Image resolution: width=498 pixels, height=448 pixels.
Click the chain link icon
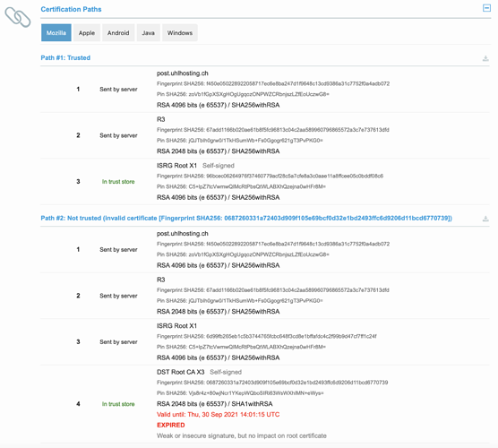18,17
